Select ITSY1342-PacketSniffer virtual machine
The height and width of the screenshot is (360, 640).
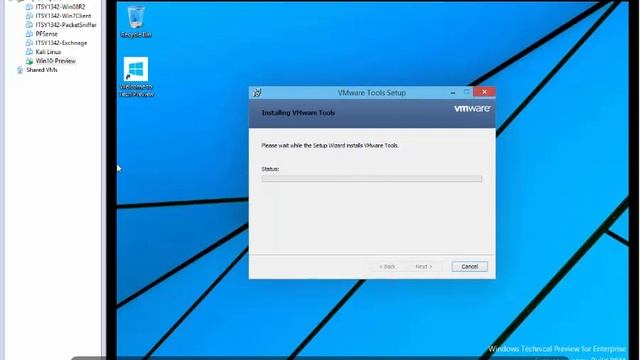(x=66, y=25)
